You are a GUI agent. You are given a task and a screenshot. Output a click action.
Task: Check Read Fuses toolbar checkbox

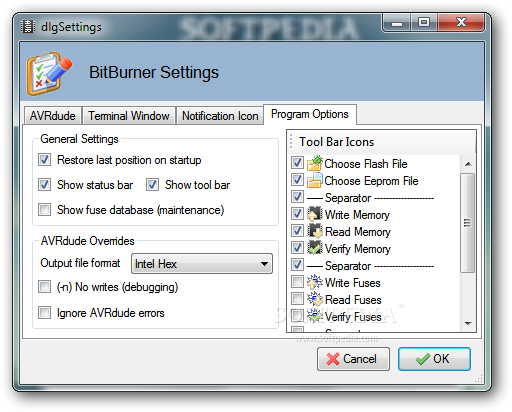(297, 299)
